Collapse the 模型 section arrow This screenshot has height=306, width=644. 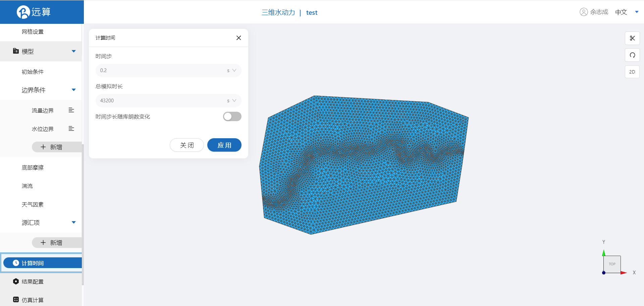click(74, 51)
